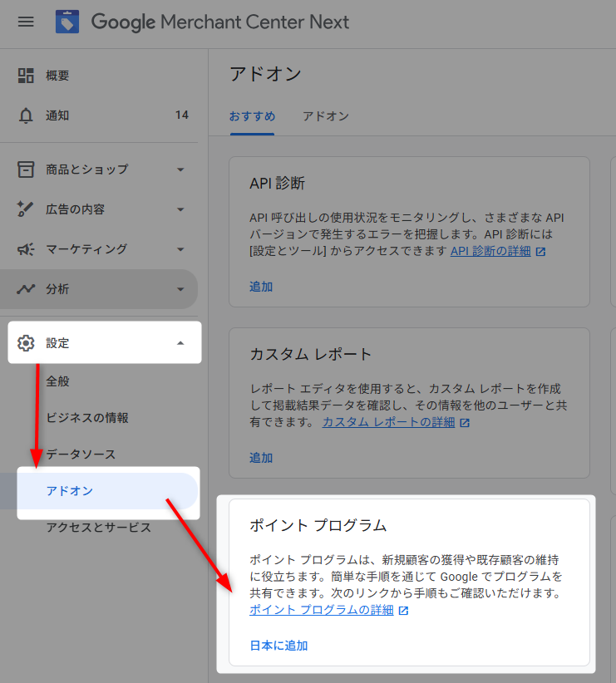This screenshot has height=683, width=616.
Task: Click 追加 on the カスタム レポート card
Action: pos(261,458)
